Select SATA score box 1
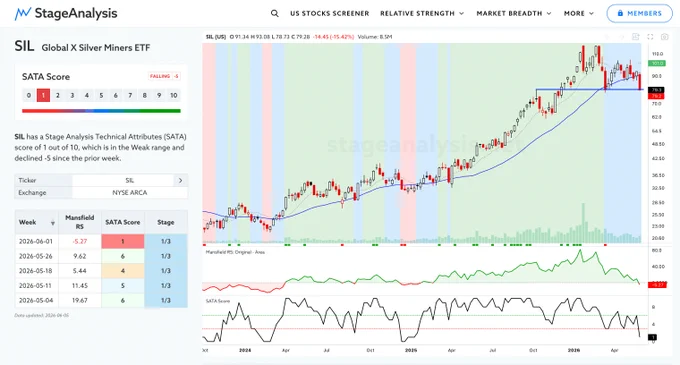The height and width of the screenshot is (365, 680). tap(43, 95)
